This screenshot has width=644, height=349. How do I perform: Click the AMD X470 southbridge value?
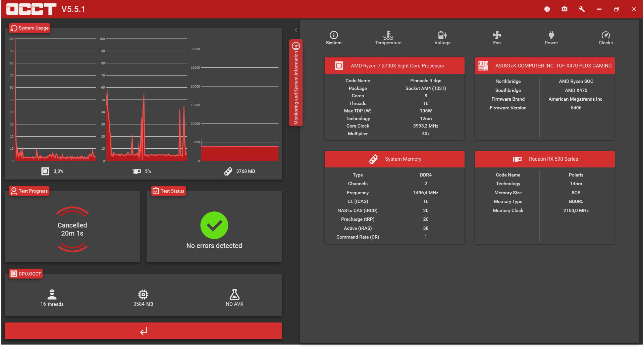[x=576, y=90]
